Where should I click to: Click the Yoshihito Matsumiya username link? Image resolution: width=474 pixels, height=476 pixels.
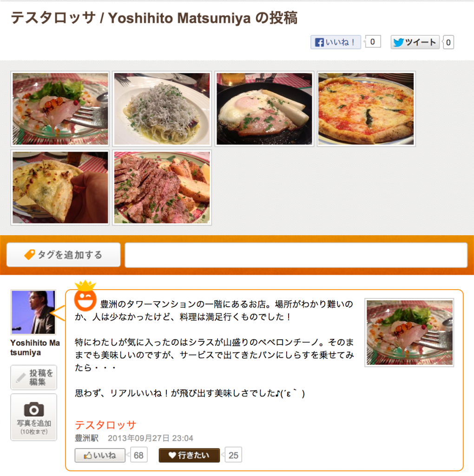[x=35, y=348]
